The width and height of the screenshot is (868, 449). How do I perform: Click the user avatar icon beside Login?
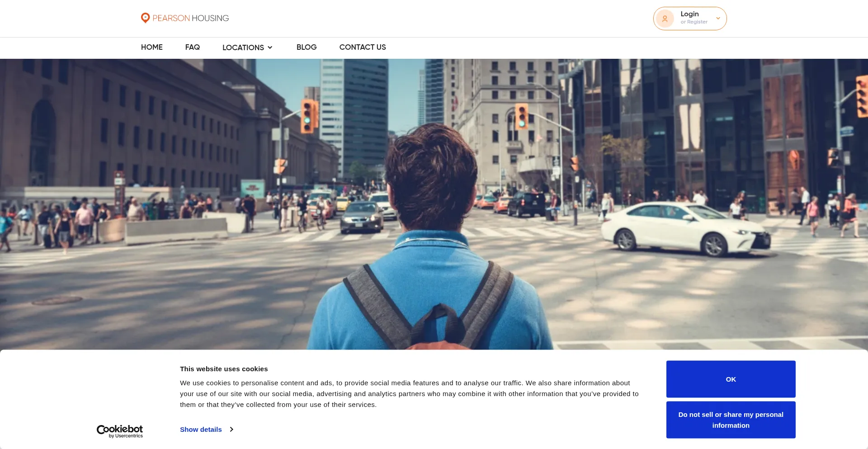pyautogui.click(x=665, y=19)
